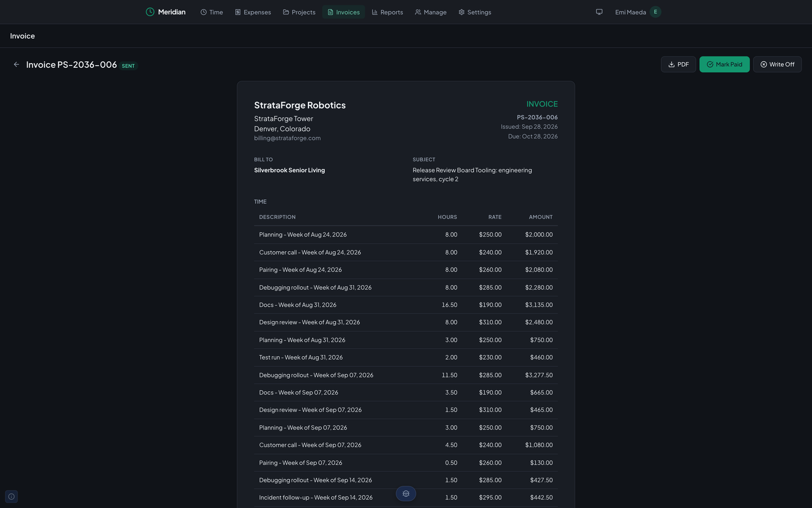Click Design review - Week of Aug 31, 2026
This screenshot has width=812, height=508.
tap(406, 322)
